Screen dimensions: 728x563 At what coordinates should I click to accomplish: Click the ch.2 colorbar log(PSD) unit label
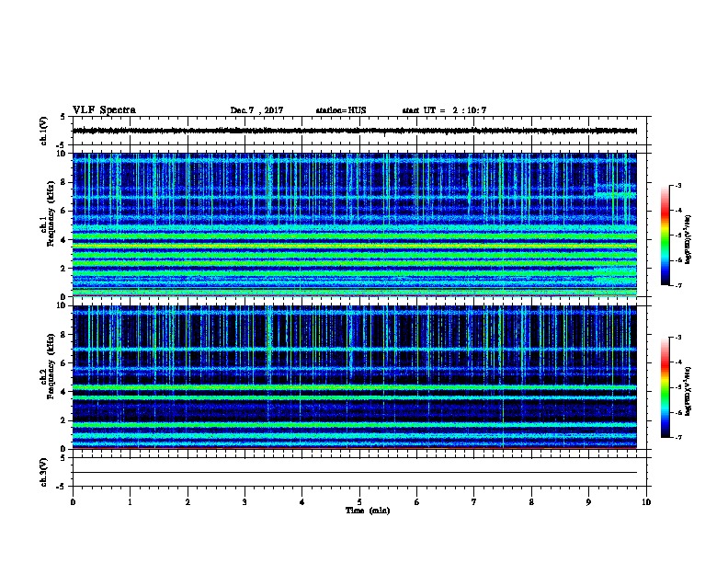point(688,391)
